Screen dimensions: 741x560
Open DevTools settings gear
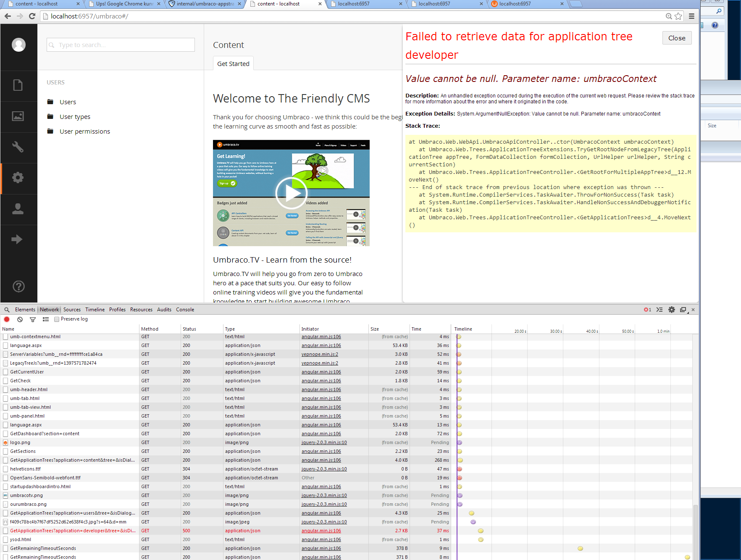672,310
